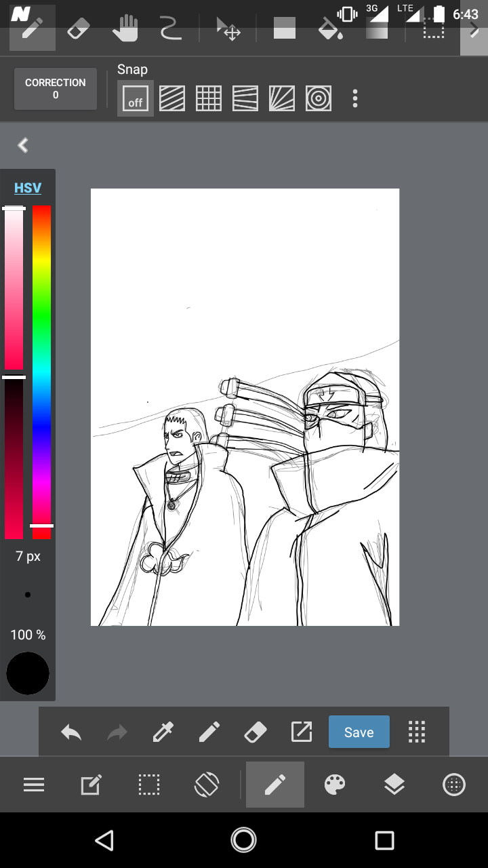Enable vanishing point perspective snap
This screenshot has width=488, height=868.
click(245, 99)
